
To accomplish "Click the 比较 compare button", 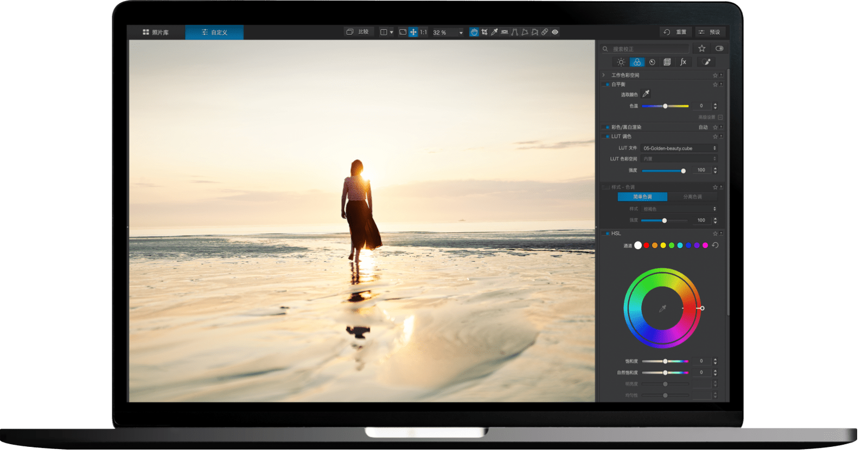I will point(358,32).
